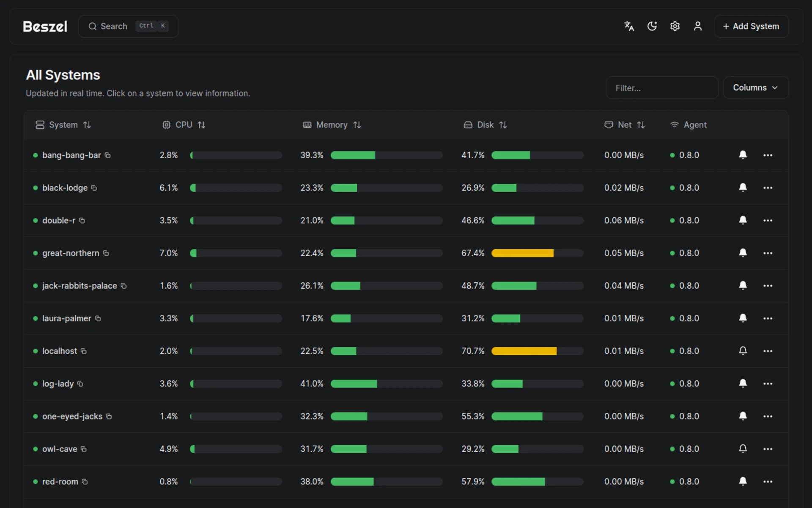Open the Columns dropdown
The height and width of the screenshot is (508, 812).
coord(756,88)
